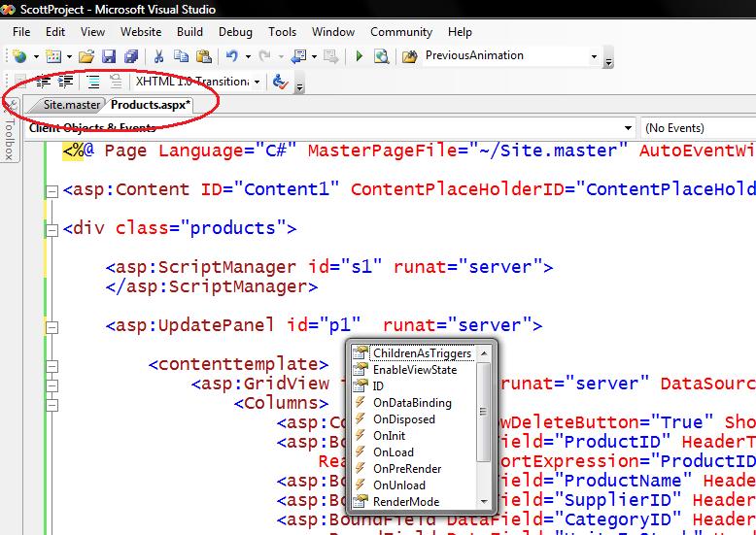The width and height of the screenshot is (756, 535).
Task: Collapse the Columns outline region
Action: [52, 405]
